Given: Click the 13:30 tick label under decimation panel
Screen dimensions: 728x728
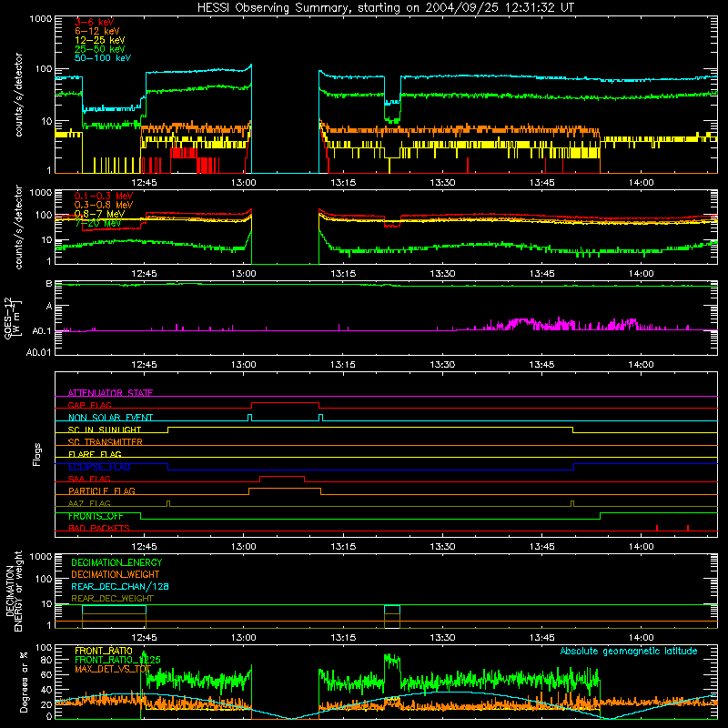Looking at the screenshot, I should (442, 638).
